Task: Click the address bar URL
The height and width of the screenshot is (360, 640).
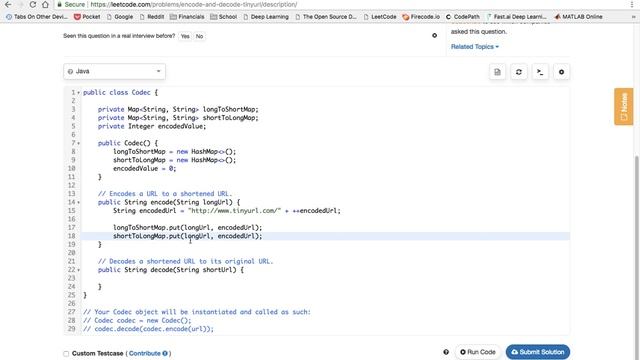Action: pos(193,4)
